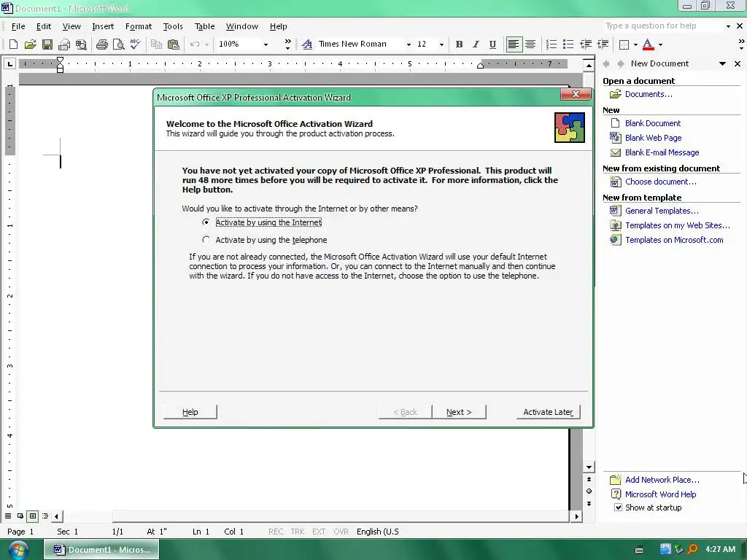
Task: Toggle TRK track changes in status bar
Action: point(298,532)
